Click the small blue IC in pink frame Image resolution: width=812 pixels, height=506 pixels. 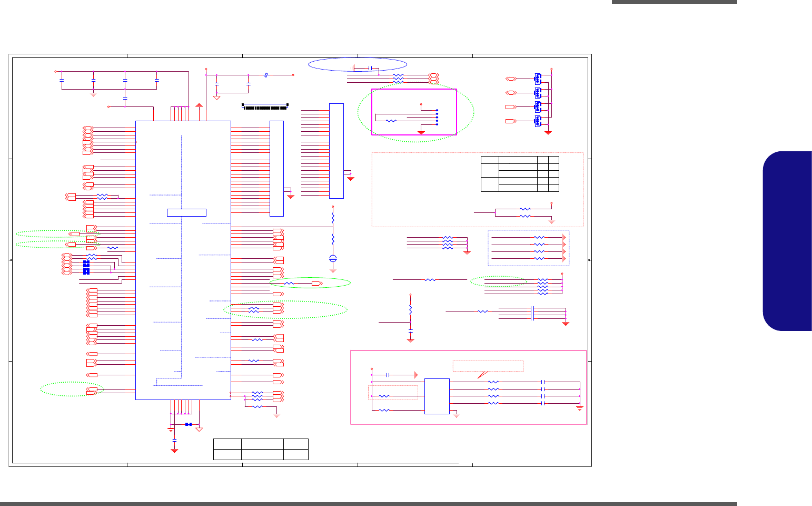[437, 396]
